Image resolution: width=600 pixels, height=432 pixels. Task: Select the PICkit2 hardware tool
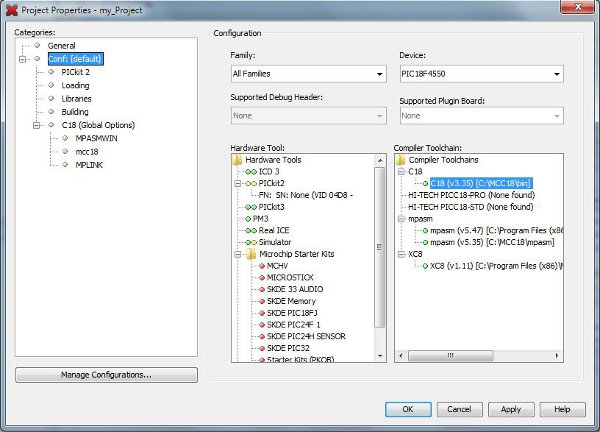271,184
